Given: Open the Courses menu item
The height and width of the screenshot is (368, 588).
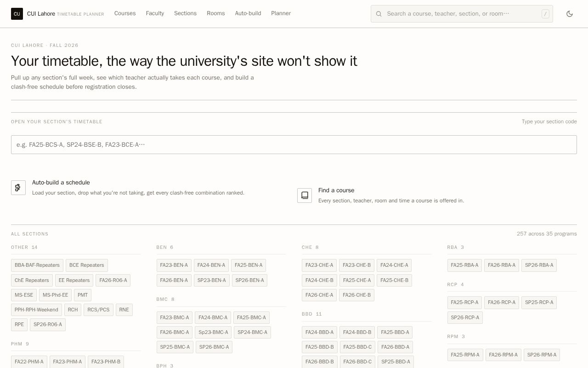Looking at the screenshot, I should [125, 13].
